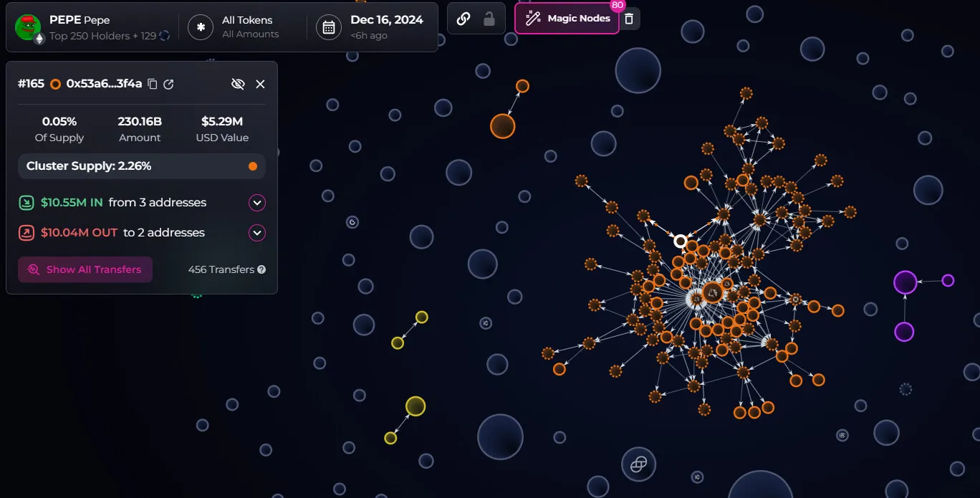Click the calendar icon beside Dec 16, 2024
Viewport: 980px width, 498px height.
click(328, 27)
